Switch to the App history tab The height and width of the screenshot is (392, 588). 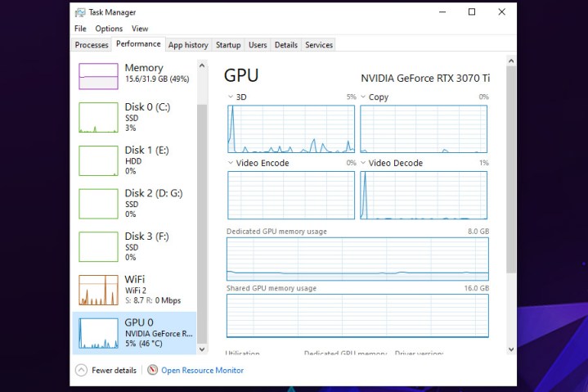[x=189, y=45]
